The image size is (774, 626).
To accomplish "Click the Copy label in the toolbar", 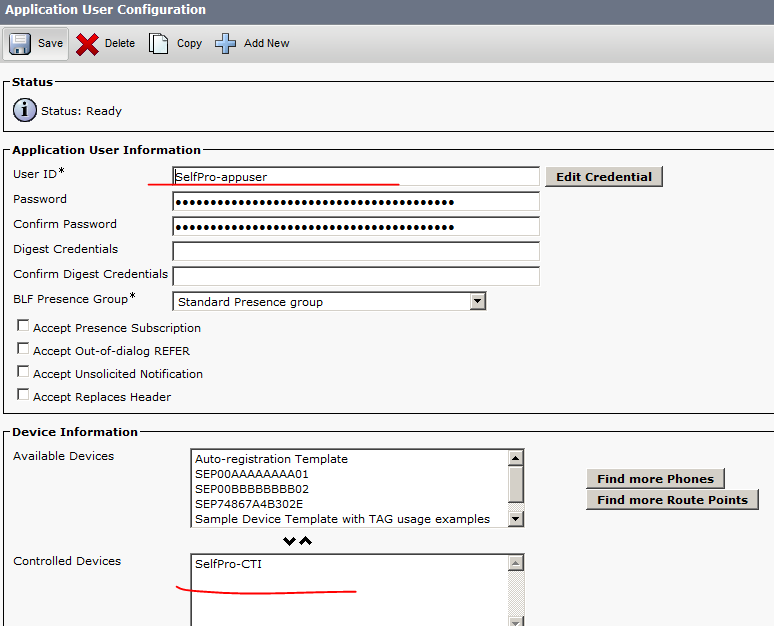I will pyautogui.click(x=190, y=43).
